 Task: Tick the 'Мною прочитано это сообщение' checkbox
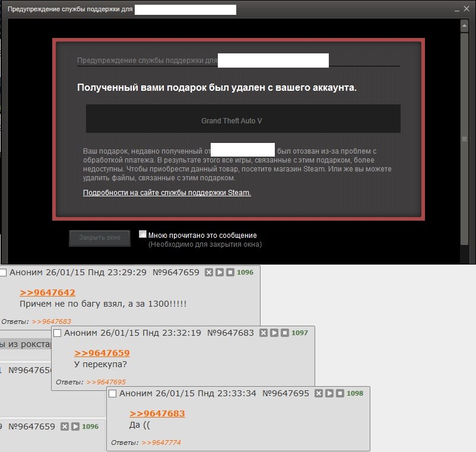(x=142, y=234)
